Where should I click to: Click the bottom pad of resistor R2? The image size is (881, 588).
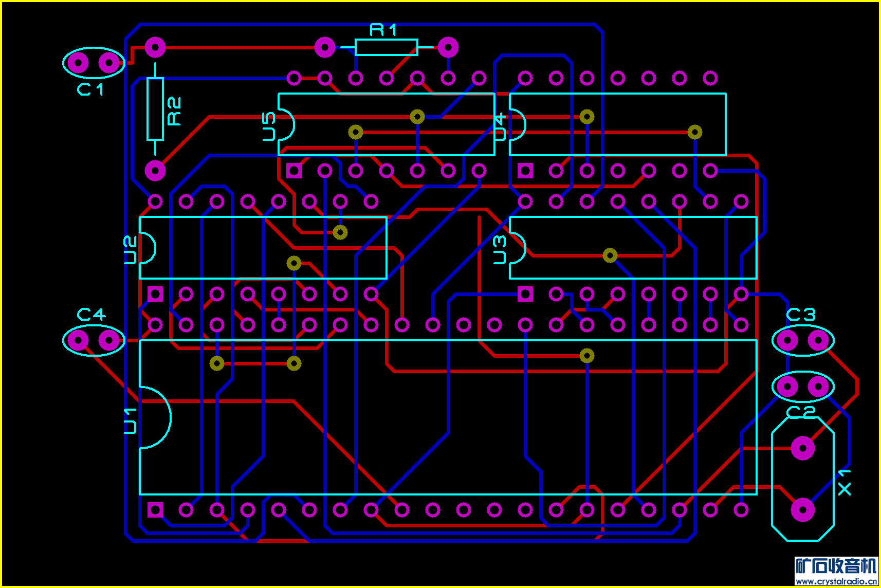click(155, 171)
